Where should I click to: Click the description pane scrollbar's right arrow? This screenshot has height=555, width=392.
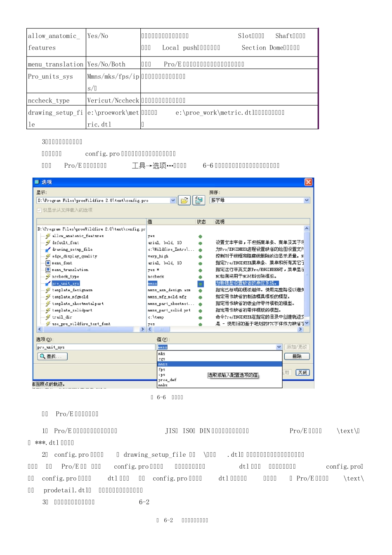tap(300, 329)
